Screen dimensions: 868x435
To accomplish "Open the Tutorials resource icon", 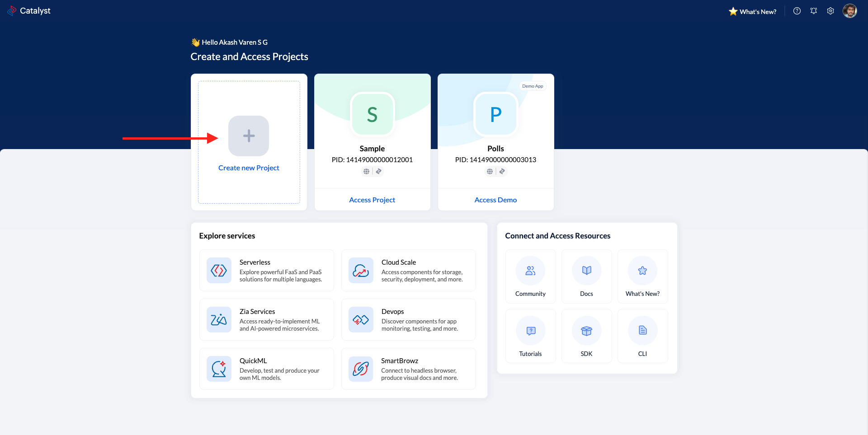I will pos(530,331).
